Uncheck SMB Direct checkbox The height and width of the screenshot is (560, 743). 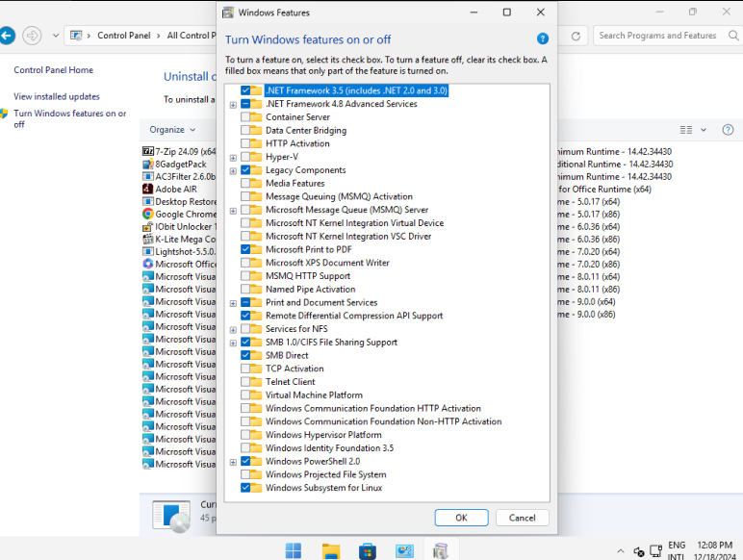point(245,355)
